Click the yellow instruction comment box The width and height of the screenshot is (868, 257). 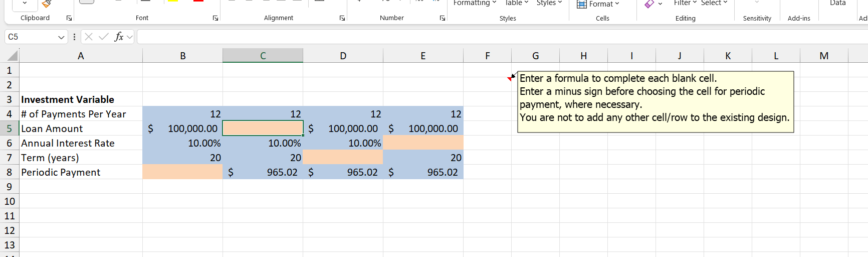click(x=656, y=102)
